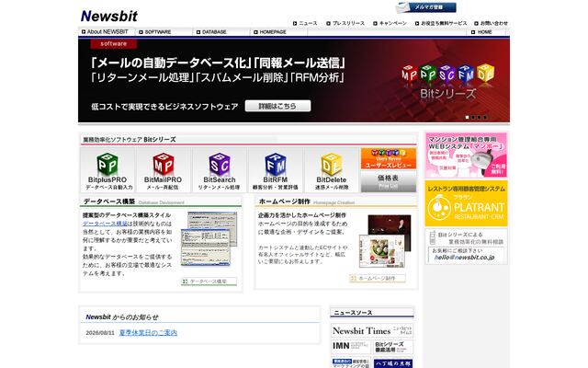588x368 pixels.
Task: Open the ニュース top link
Action: [305, 23]
